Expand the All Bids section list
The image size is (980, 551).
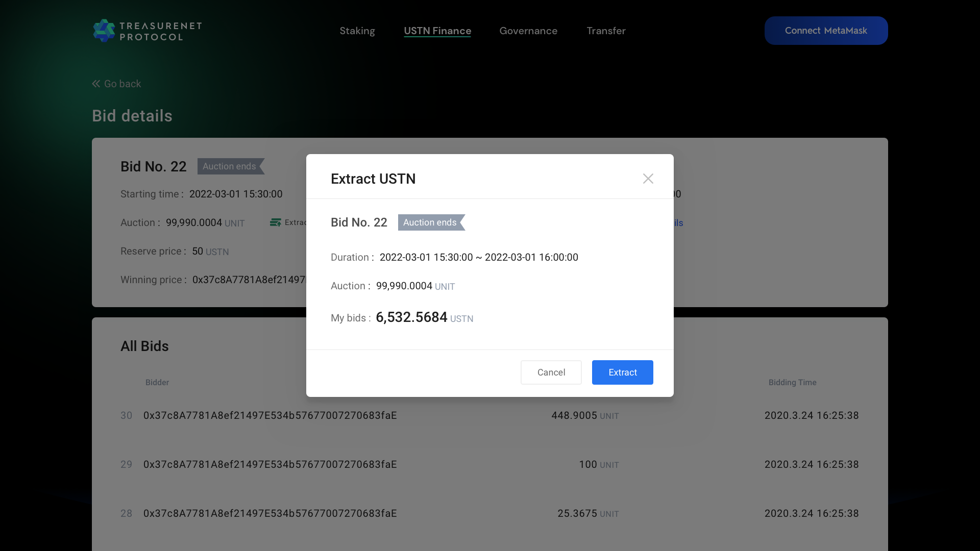click(144, 346)
